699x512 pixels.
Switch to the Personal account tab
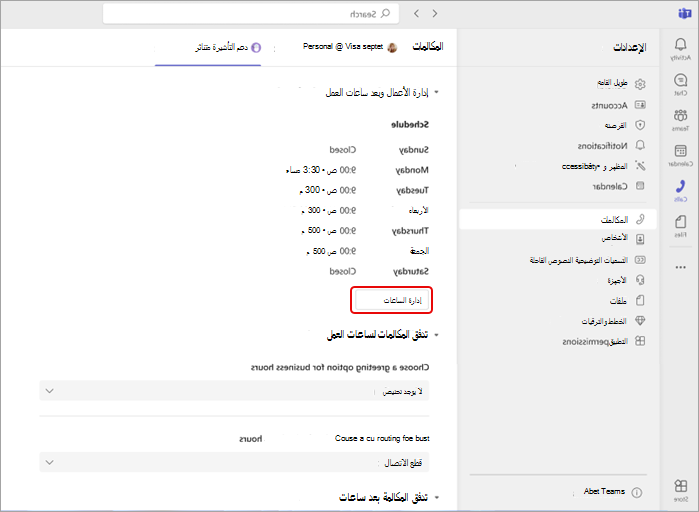click(349, 47)
